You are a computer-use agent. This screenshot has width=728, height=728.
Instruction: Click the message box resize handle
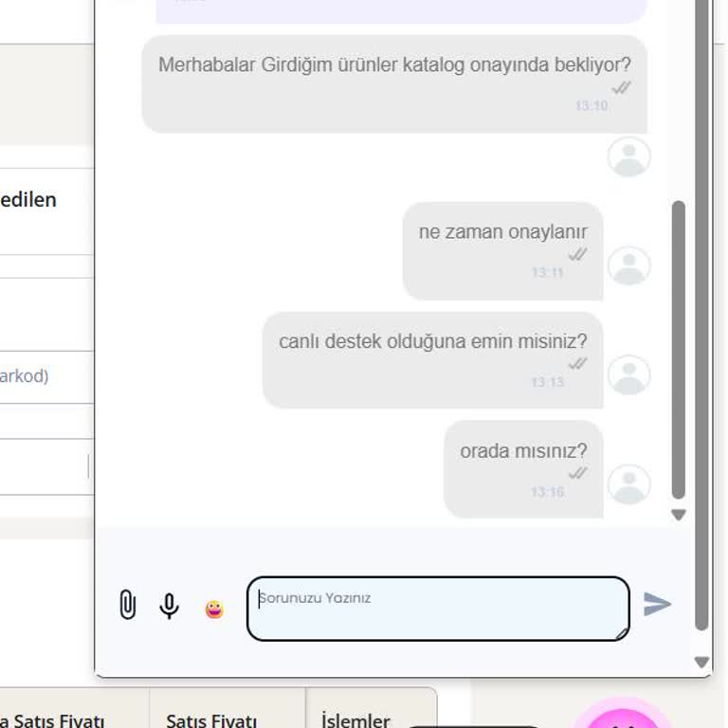click(623, 633)
